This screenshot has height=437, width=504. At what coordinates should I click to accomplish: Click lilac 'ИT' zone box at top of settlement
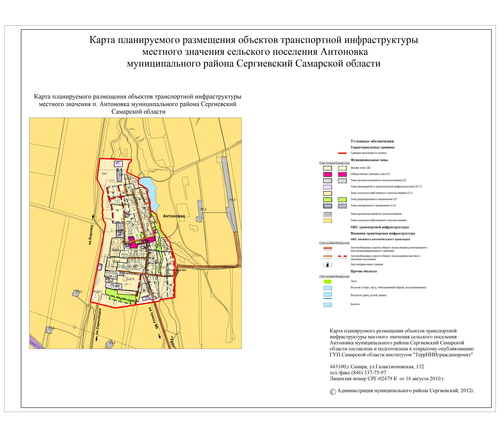tap(118, 164)
